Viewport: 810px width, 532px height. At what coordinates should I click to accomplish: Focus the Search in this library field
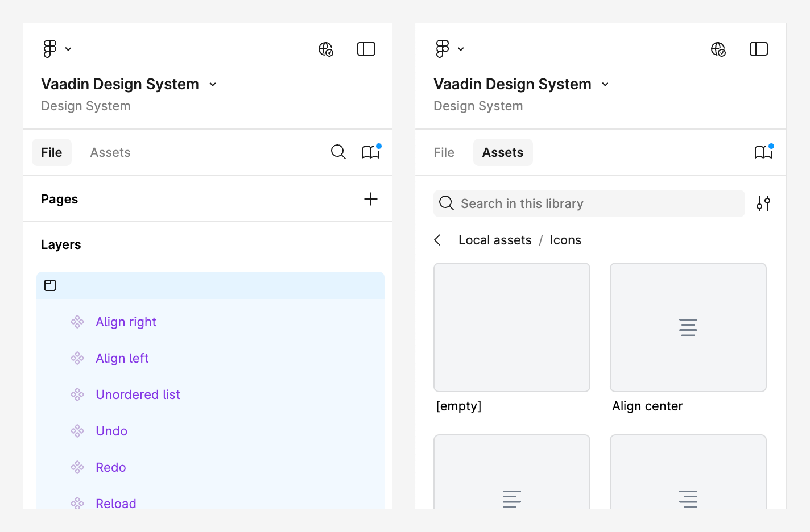[589, 203]
